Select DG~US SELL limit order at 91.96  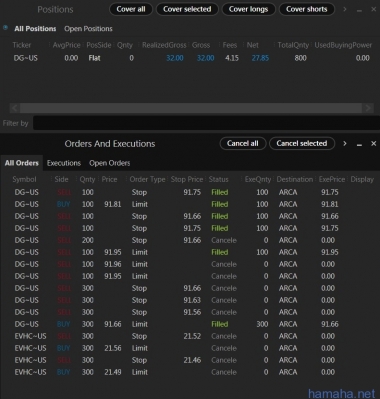click(x=190, y=264)
